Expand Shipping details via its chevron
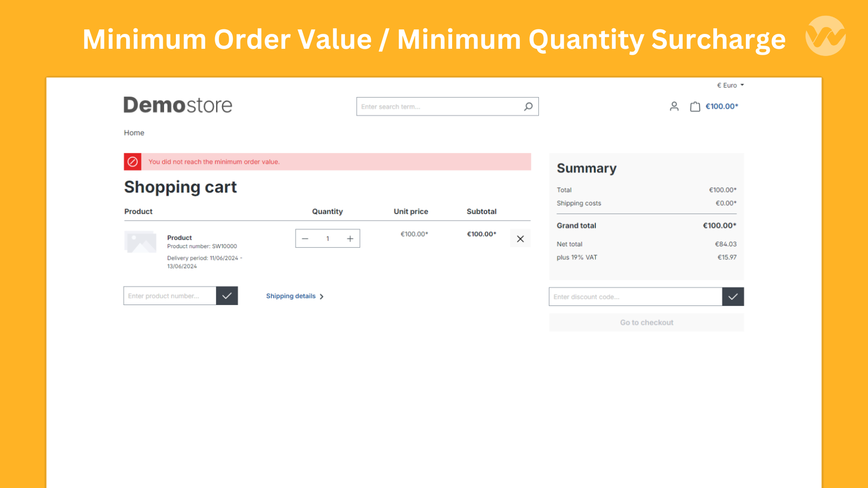 [321, 296]
